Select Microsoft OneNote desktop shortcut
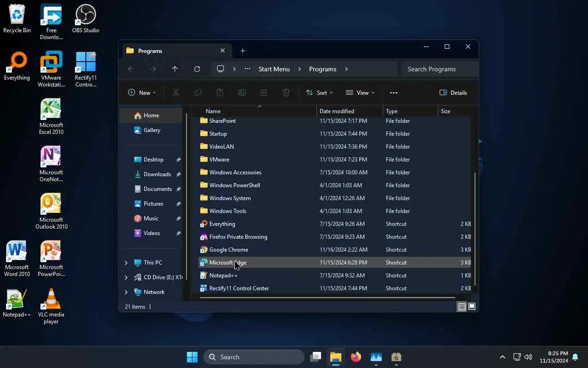Screen dimensions: 588x368 pos(51,164)
